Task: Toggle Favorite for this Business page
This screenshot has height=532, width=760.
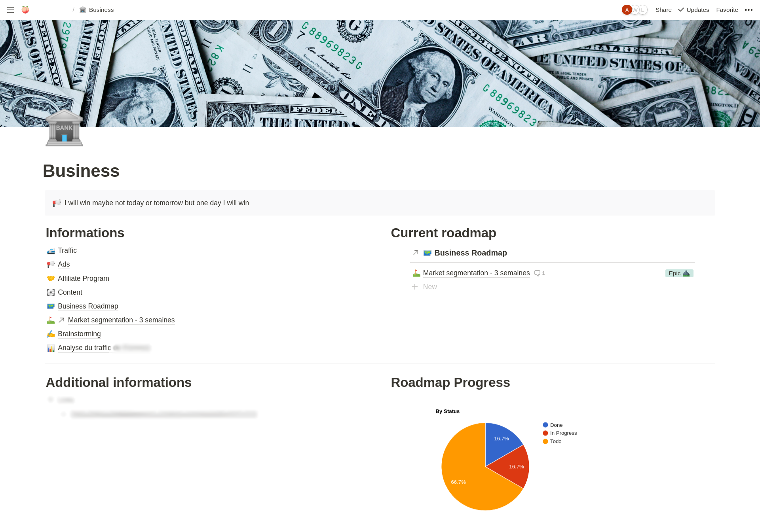Action: pos(726,10)
